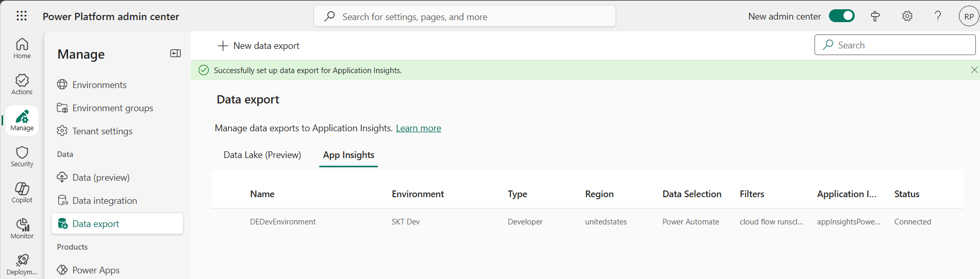Sort by Environment column header

(418, 194)
